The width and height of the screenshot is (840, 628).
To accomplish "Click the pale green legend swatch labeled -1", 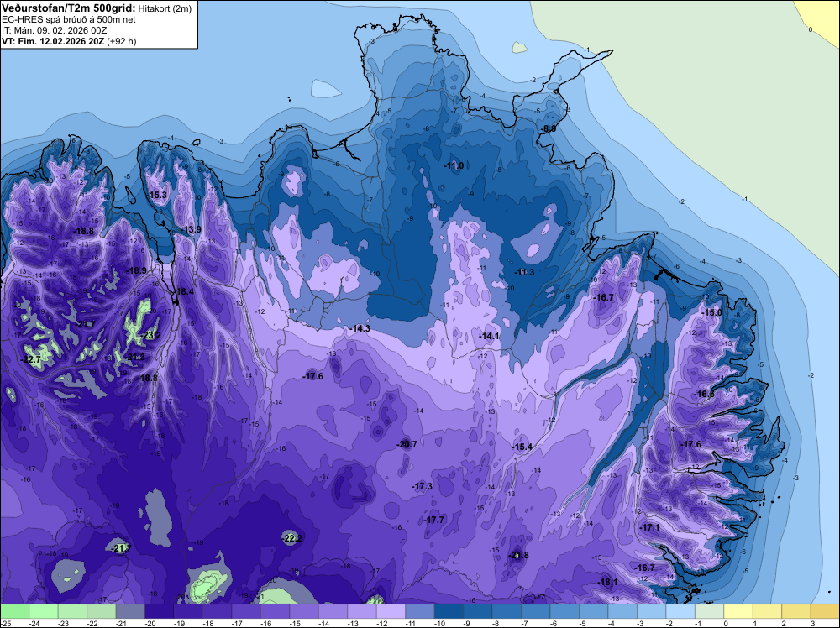I will click(709, 611).
